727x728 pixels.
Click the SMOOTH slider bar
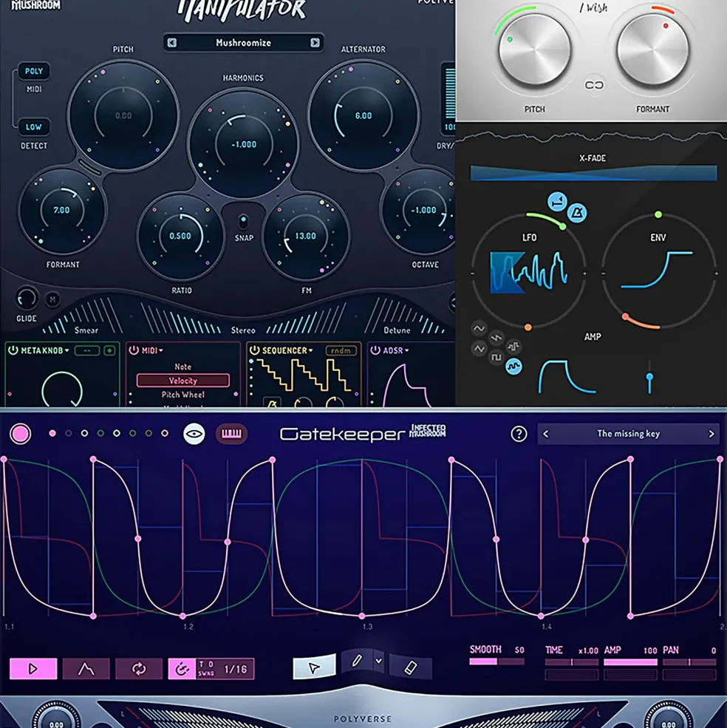tap(496, 661)
